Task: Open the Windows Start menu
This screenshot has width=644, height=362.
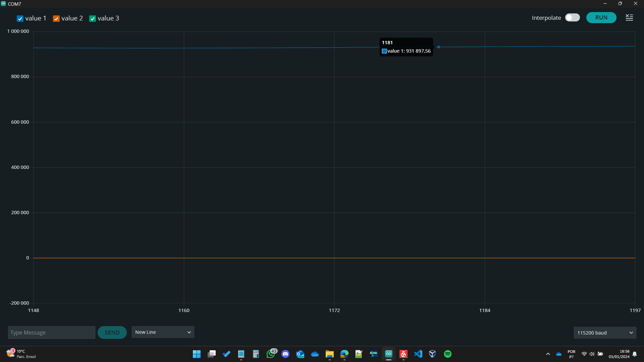Action: tap(197, 354)
